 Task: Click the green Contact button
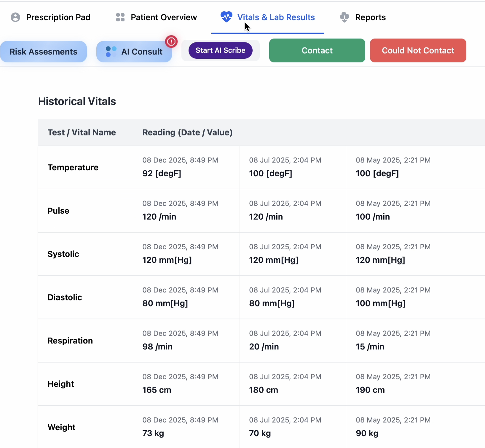(x=317, y=50)
